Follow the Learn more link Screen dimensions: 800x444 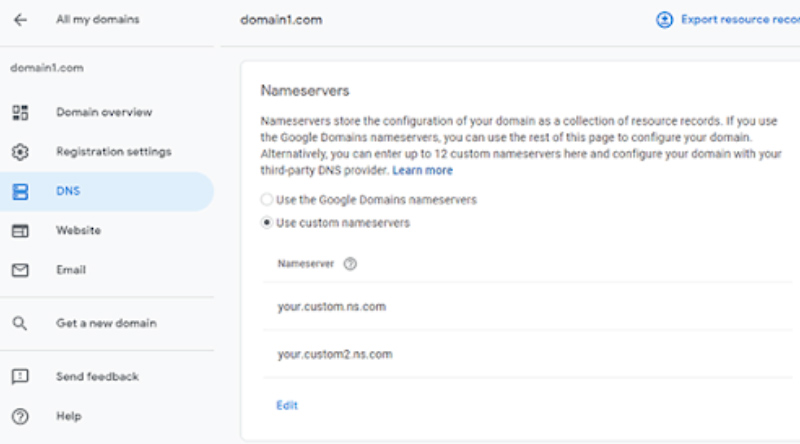click(x=422, y=170)
